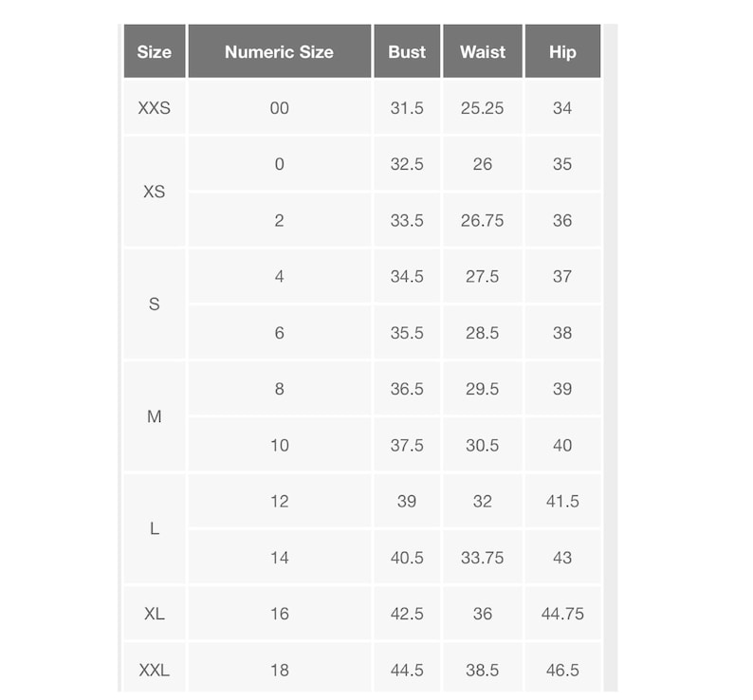Select the XL size cell
This screenshot has height=700, width=753.
click(x=155, y=614)
